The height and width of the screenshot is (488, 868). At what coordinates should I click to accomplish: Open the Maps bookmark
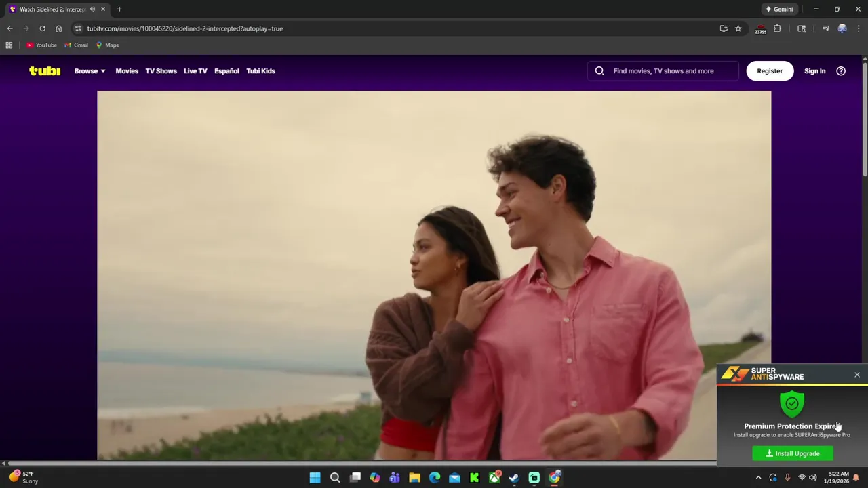(x=107, y=45)
